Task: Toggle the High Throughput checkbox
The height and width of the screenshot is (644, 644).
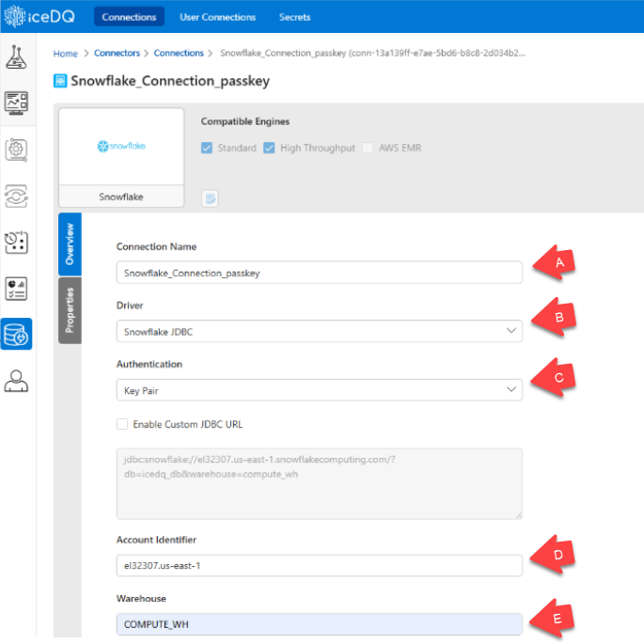Action: pyautogui.click(x=269, y=148)
